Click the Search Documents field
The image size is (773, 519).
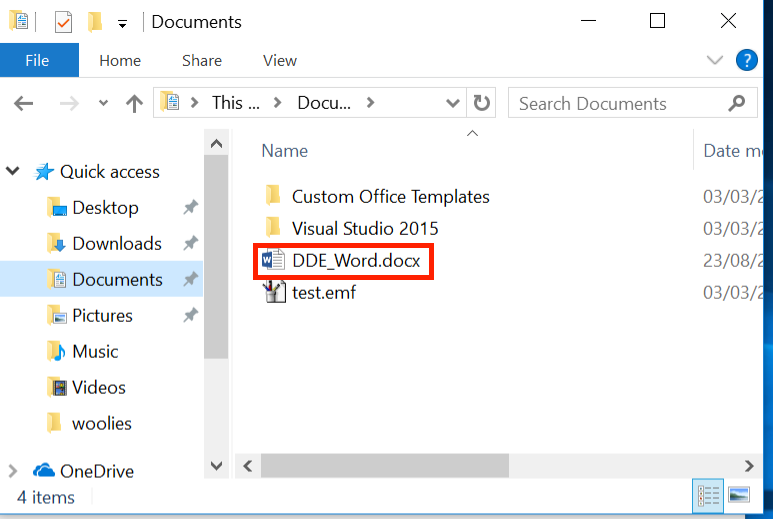point(620,103)
